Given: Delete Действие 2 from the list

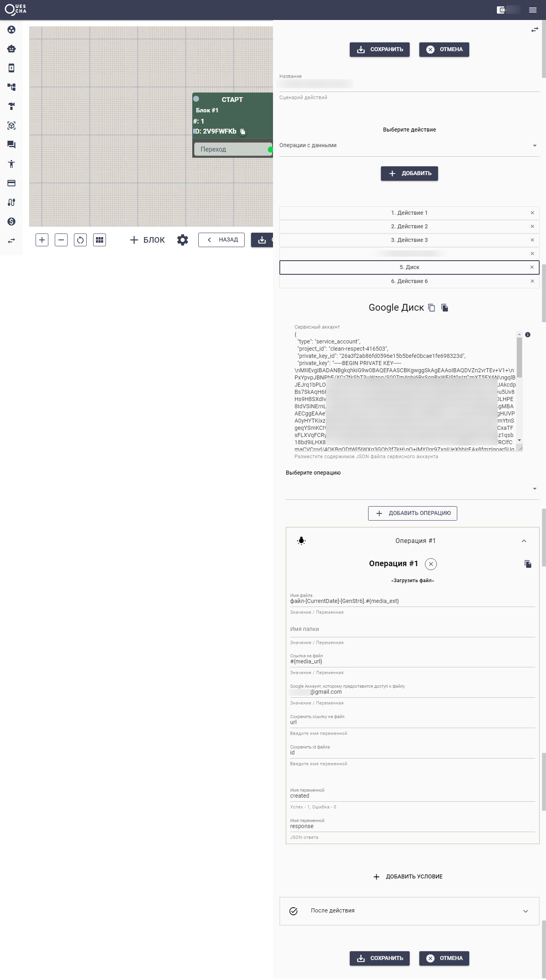Looking at the screenshot, I should coord(532,226).
